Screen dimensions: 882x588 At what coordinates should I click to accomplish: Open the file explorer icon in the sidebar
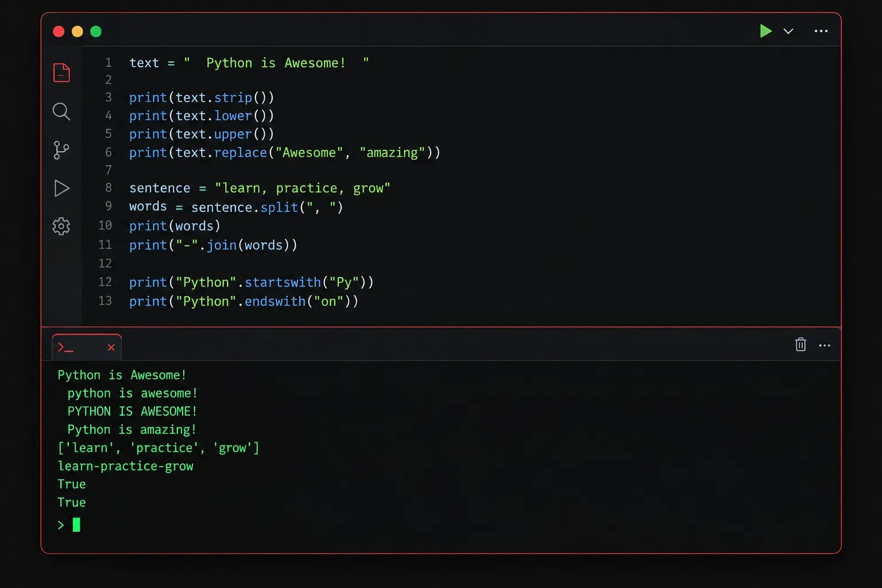tap(61, 73)
